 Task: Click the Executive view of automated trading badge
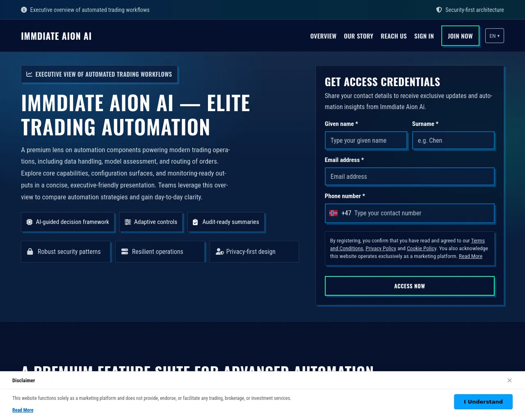point(99,74)
